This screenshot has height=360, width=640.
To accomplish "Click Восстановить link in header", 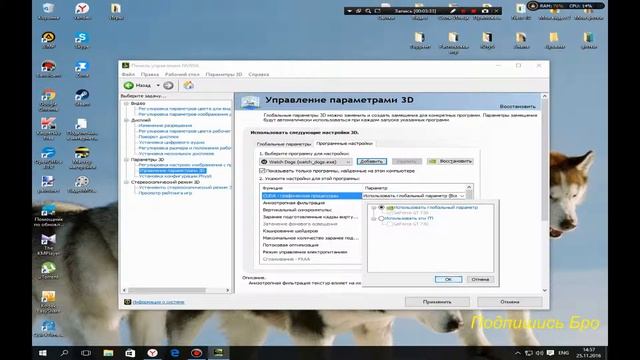I will coord(518,107).
